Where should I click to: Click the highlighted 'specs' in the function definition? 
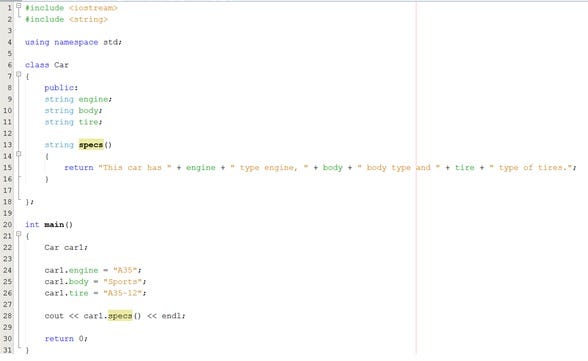91,145
